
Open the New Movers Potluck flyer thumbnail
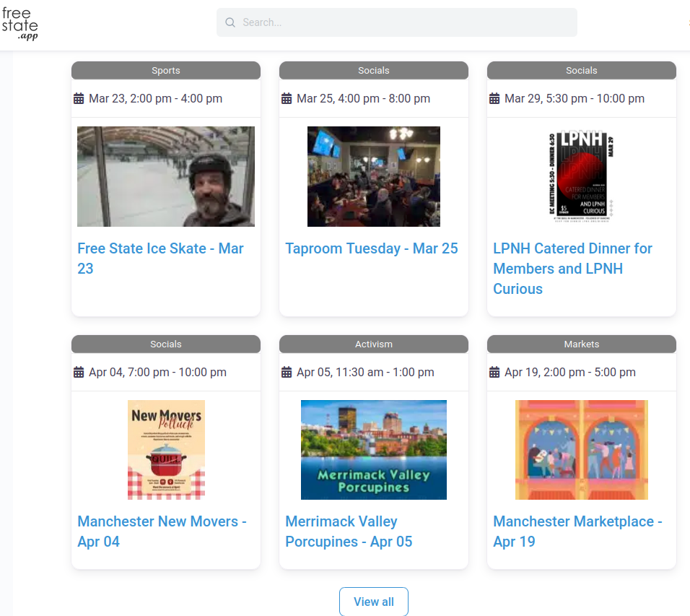(166, 450)
